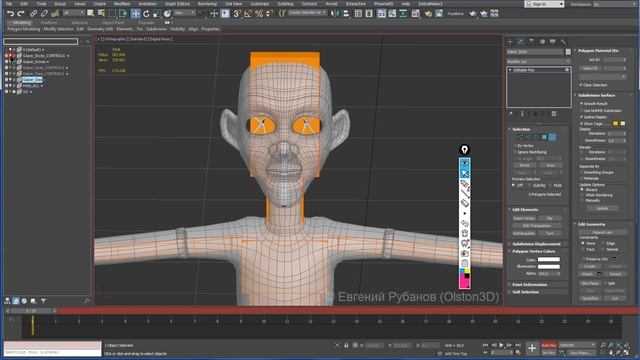Expand the Subdivision Displacement rollout
Screen dimensions: 640x360
(537, 244)
